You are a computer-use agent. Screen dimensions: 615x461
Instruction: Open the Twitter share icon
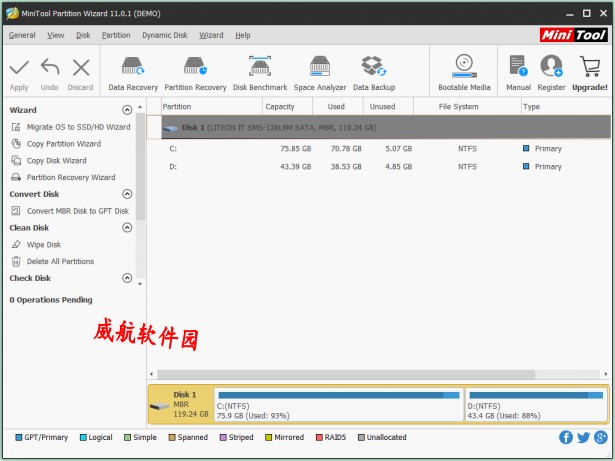tap(583, 437)
